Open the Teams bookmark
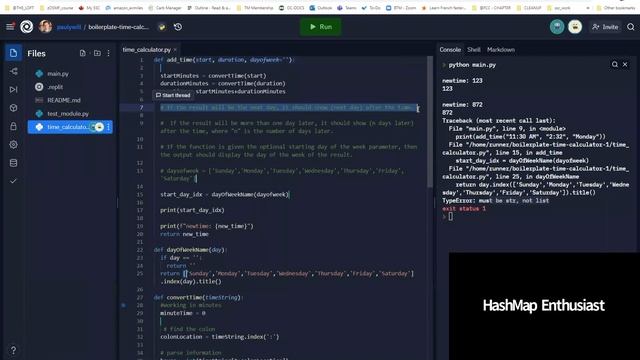This screenshot has width=640, height=360. [x=347, y=8]
